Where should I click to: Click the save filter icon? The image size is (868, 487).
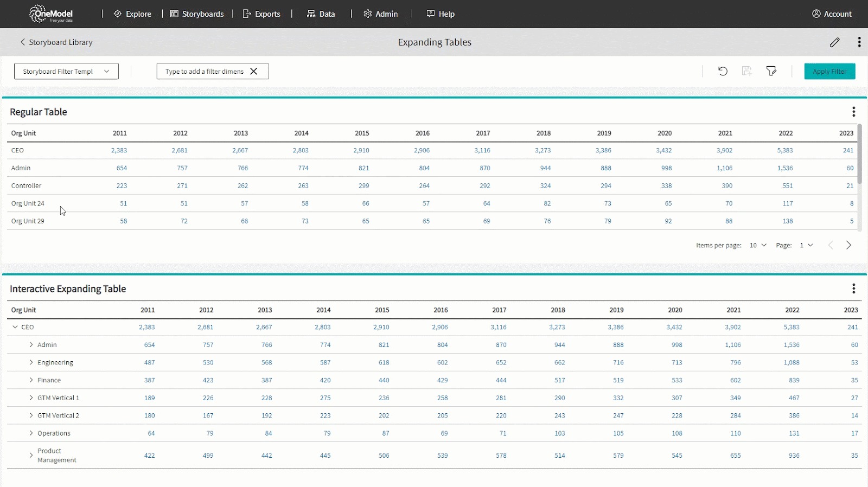tap(747, 71)
